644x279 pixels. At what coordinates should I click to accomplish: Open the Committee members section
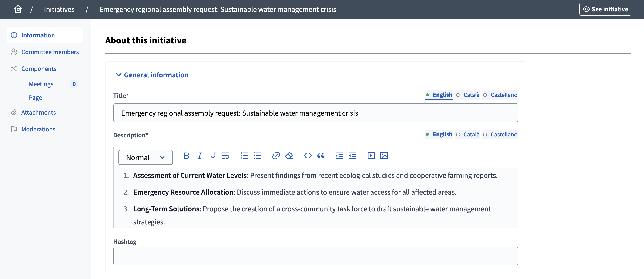pos(50,52)
